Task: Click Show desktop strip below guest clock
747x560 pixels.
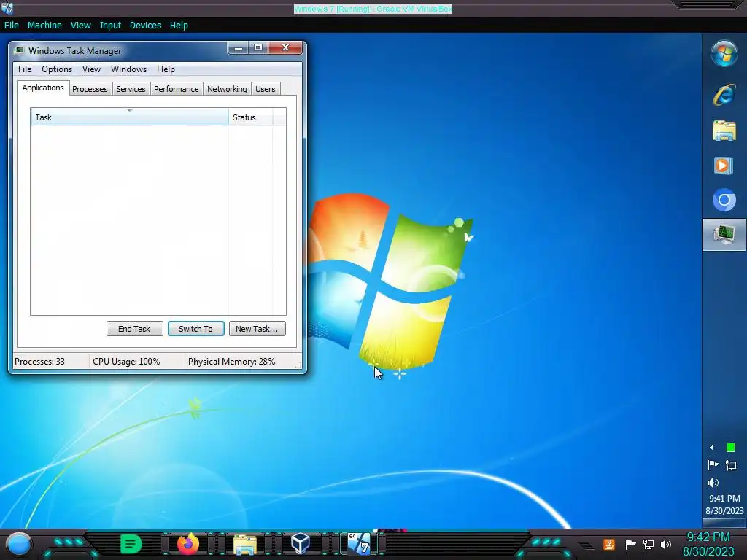Action: [724, 523]
